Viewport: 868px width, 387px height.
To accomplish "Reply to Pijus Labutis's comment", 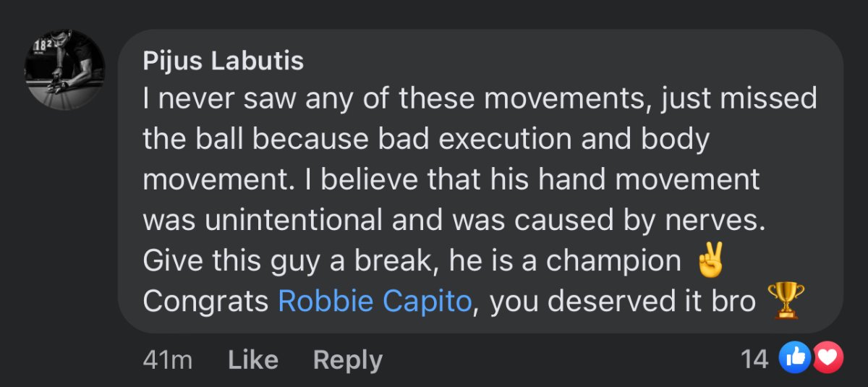I will (347, 360).
